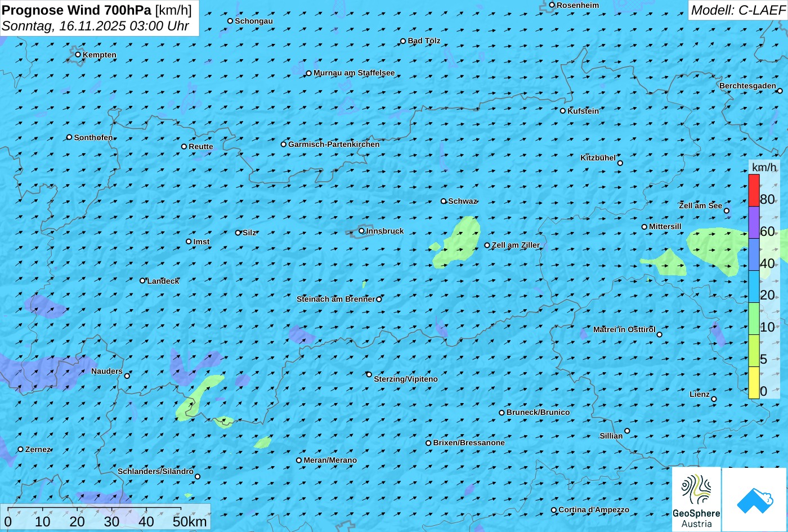Click the 'Steinach am Brenner' label

(x=335, y=299)
